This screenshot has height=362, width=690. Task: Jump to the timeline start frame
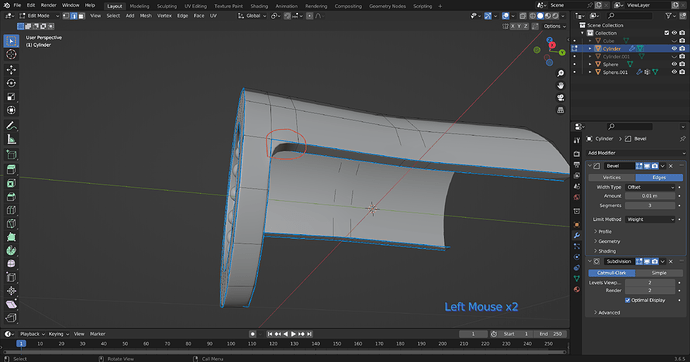pyautogui.click(x=270, y=334)
